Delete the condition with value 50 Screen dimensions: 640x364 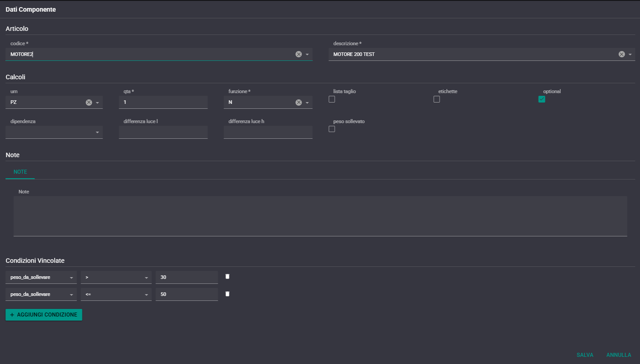(227, 294)
